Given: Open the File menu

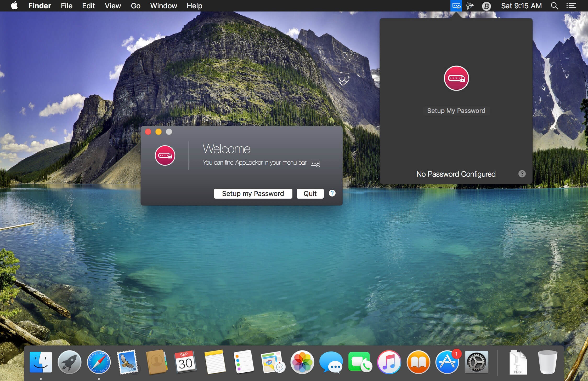Looking at the screenshot, I should click(x=66, y=6).
